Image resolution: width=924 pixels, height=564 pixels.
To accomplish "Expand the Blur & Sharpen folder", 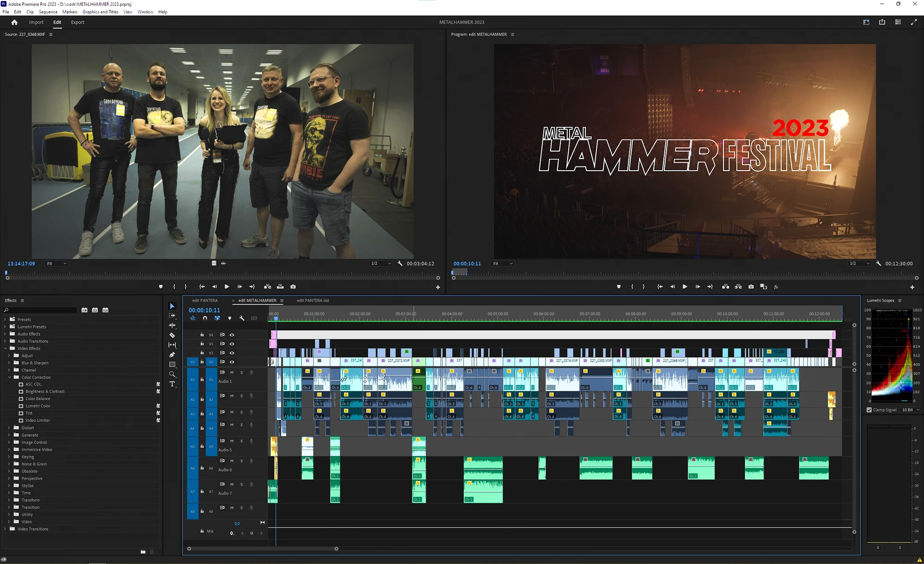I will pos(9,363).
